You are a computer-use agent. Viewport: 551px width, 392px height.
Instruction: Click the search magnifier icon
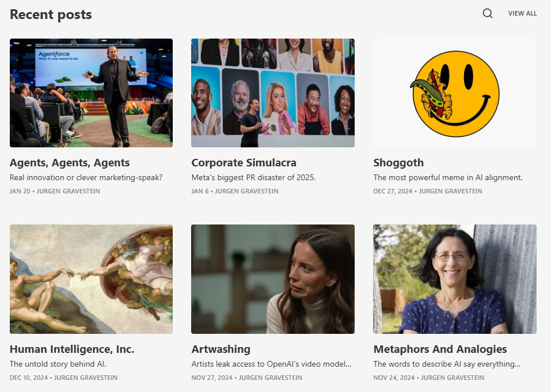click(x=488, y=13)
